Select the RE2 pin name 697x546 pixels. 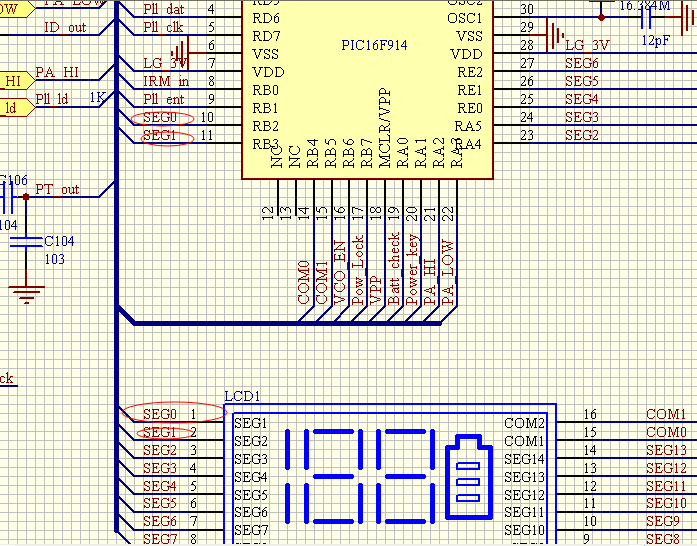click(470, 72)
